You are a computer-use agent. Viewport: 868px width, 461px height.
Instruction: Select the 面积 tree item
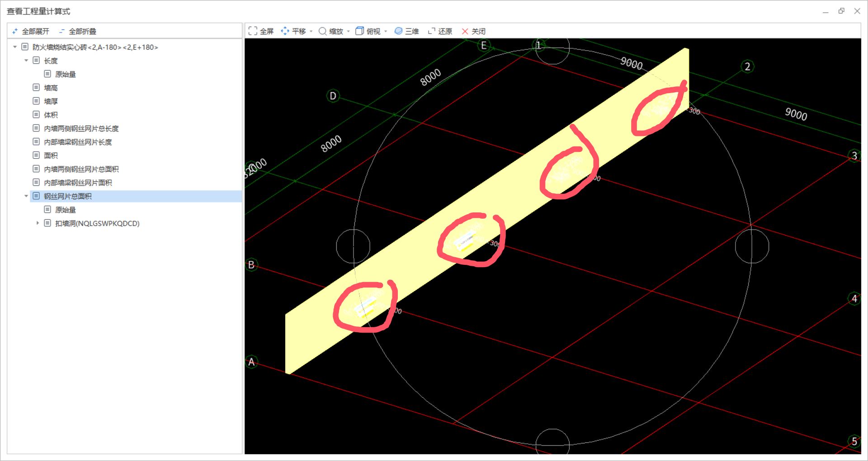(51, 155)
